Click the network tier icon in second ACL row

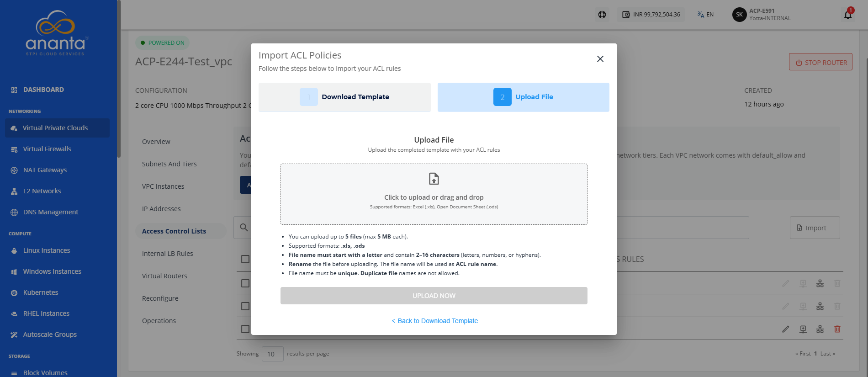pyautogui.click(x=820, y=306)
